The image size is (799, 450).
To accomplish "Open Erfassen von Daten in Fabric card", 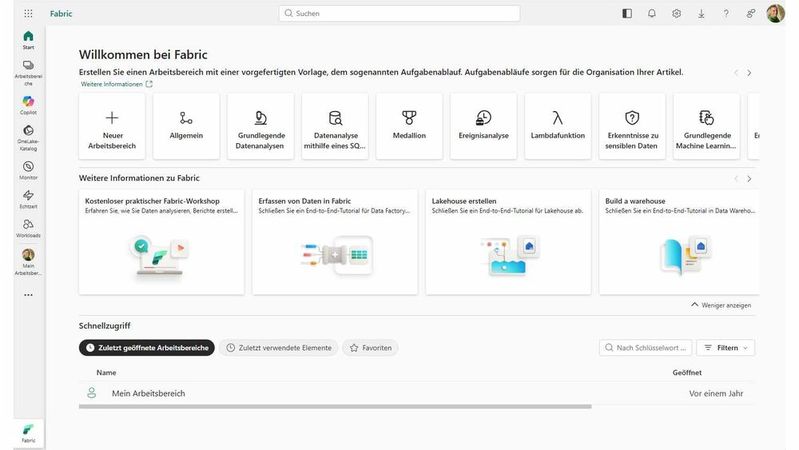I will click(335, 242).
